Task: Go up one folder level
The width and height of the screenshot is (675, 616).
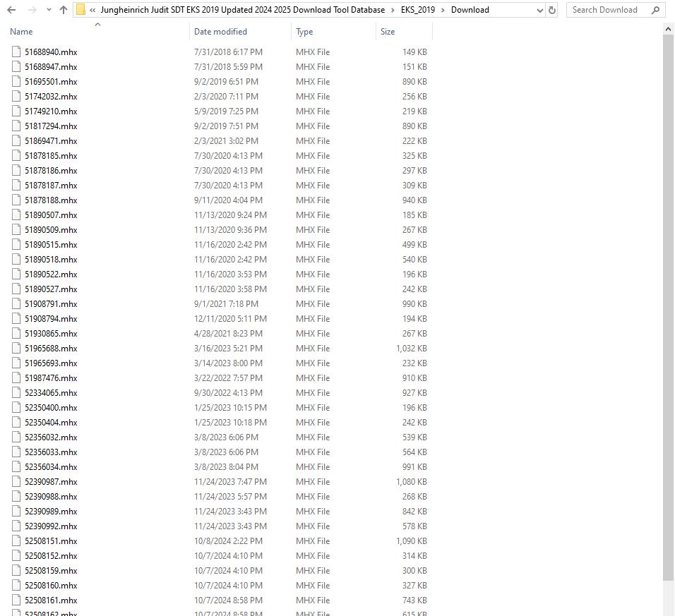Action: 64,10
